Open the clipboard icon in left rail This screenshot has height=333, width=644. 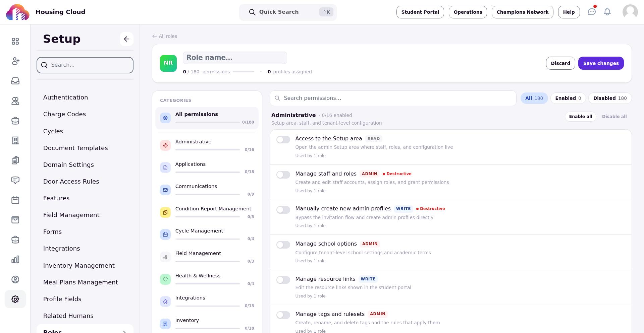point(15,160)
